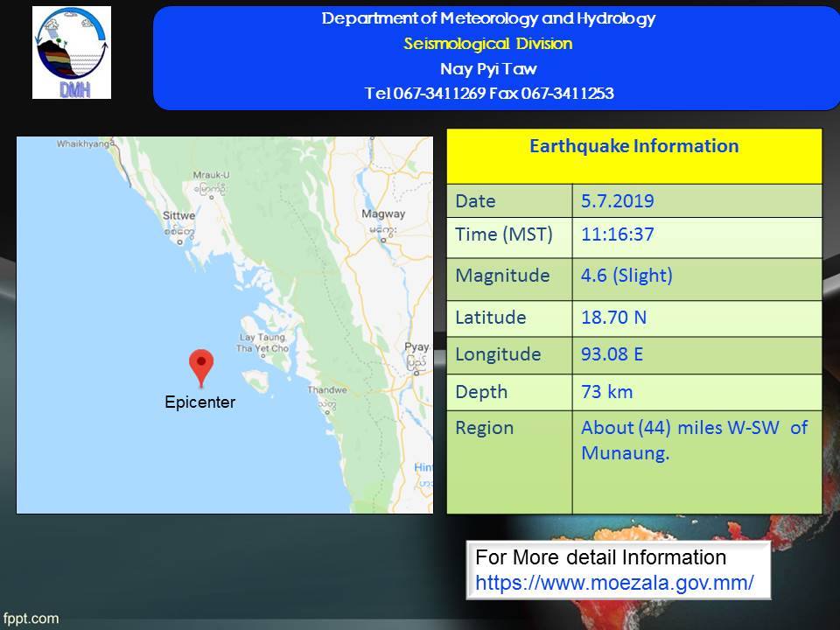Click the 'Region' label cell
Image resolution: width=840 pixels, height=630 pixels.
click(x=509, y=462)
